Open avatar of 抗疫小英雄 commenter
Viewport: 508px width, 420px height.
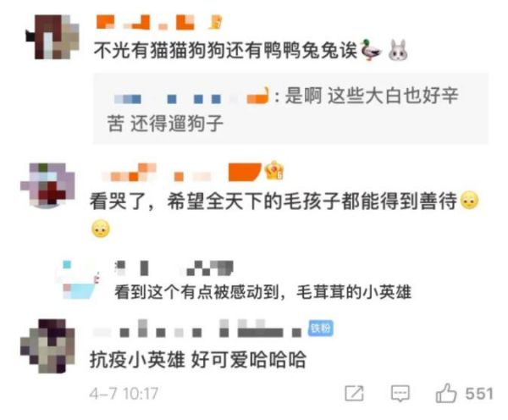coord(48,346)
